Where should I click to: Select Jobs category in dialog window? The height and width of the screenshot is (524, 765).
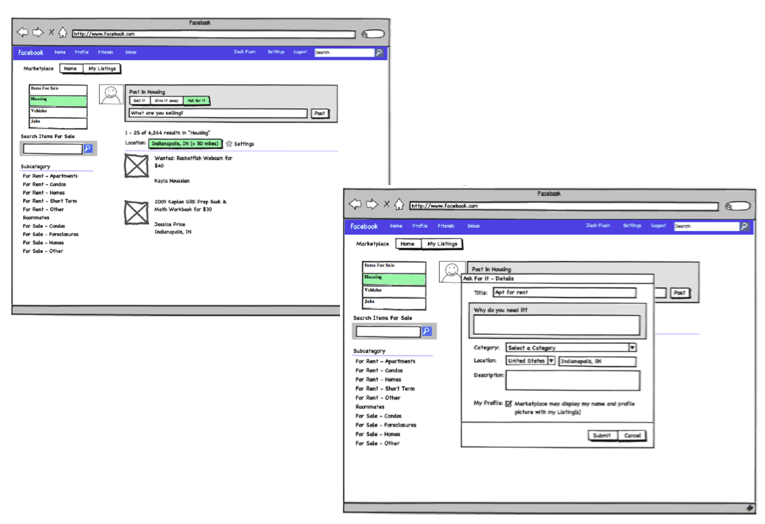394,303
